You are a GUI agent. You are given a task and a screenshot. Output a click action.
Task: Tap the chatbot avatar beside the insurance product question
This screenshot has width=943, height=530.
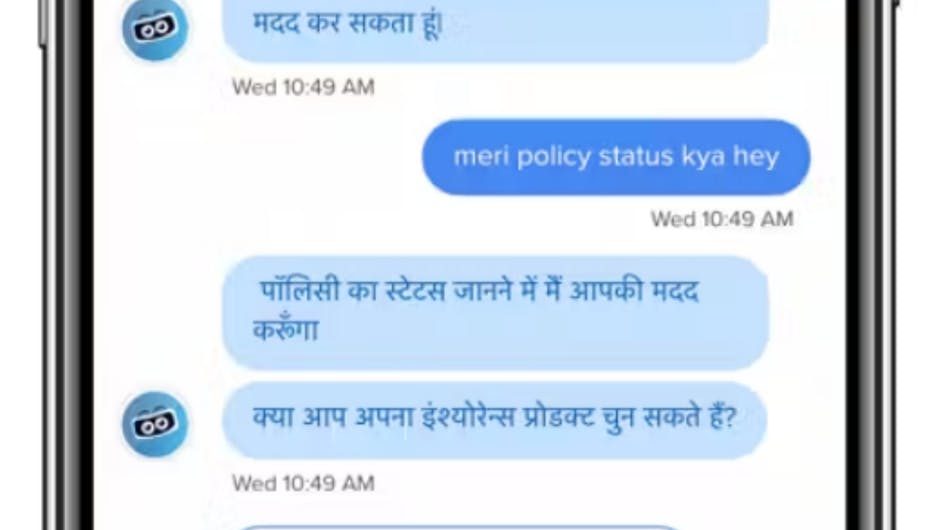[155, 424]
